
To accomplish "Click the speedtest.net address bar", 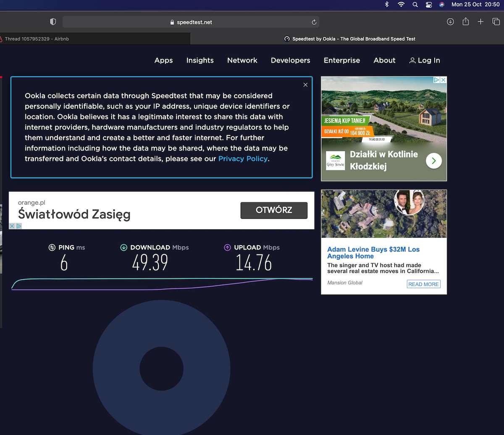I will click(191, 22).
